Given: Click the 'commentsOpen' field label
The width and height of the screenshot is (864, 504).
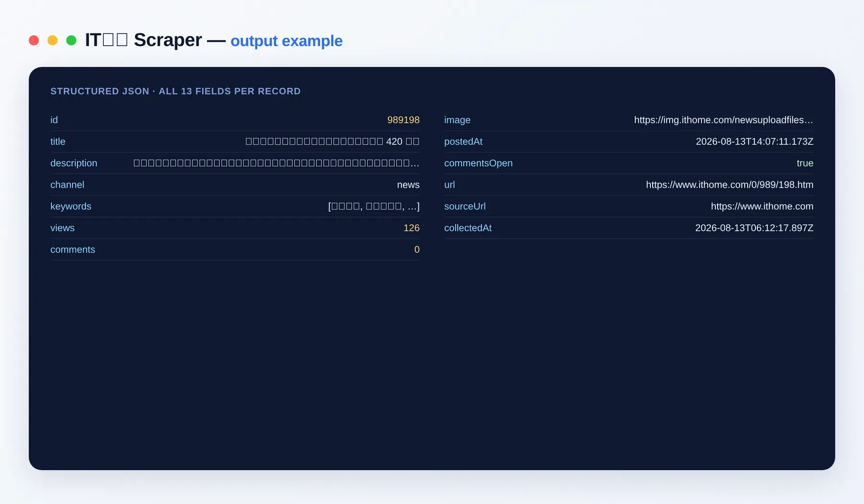Looking at the screenshot, I should click(478, 163).
